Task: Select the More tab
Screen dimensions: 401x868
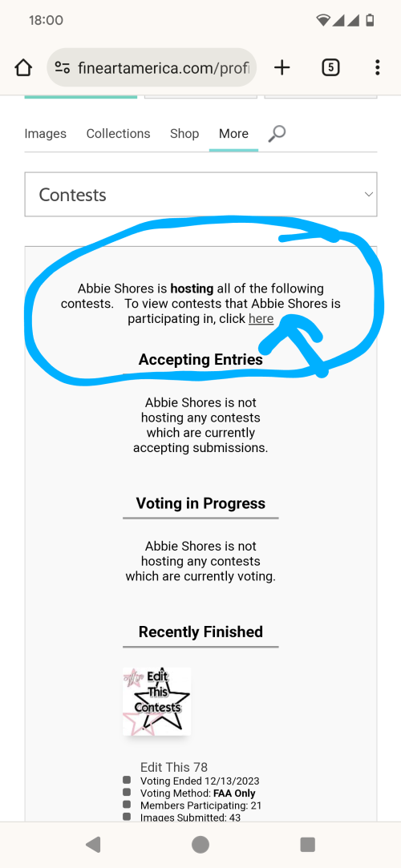Action: click(233, 133)
